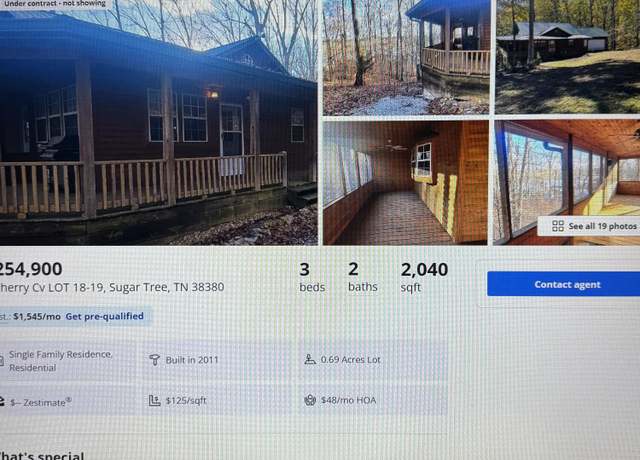Click the price per sqft icon
Screen dimensions: 640x460
pyautogui.click(x=154, y=400)
